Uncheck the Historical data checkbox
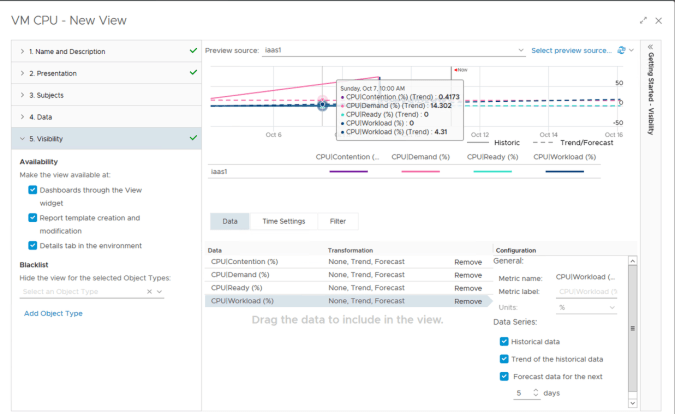This screenshot has height=414, width=675. pos(504,342)
